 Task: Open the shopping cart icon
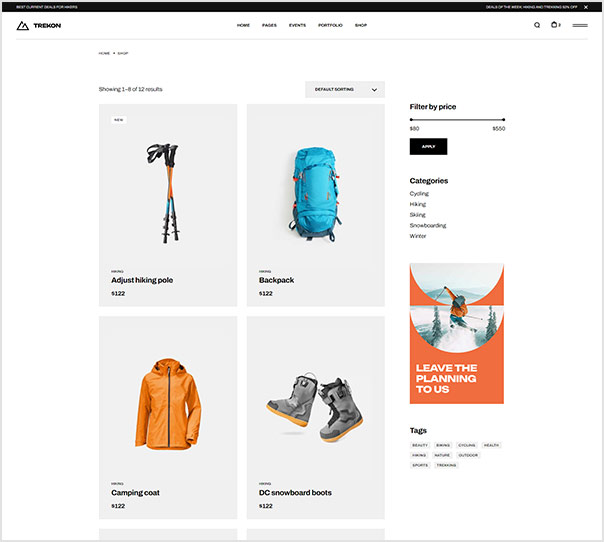click(554, 25)
